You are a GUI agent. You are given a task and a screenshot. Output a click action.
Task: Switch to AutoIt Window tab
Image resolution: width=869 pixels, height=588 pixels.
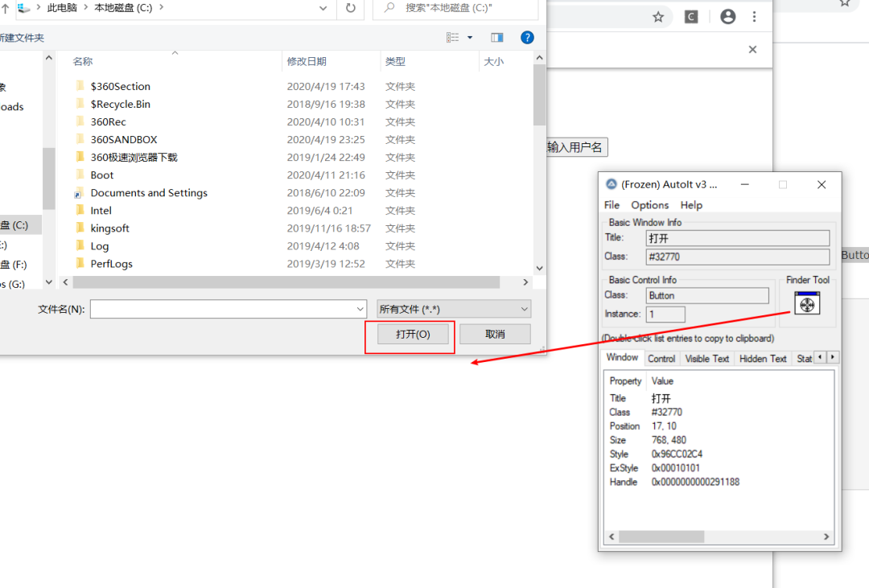[x=622, y=357]
